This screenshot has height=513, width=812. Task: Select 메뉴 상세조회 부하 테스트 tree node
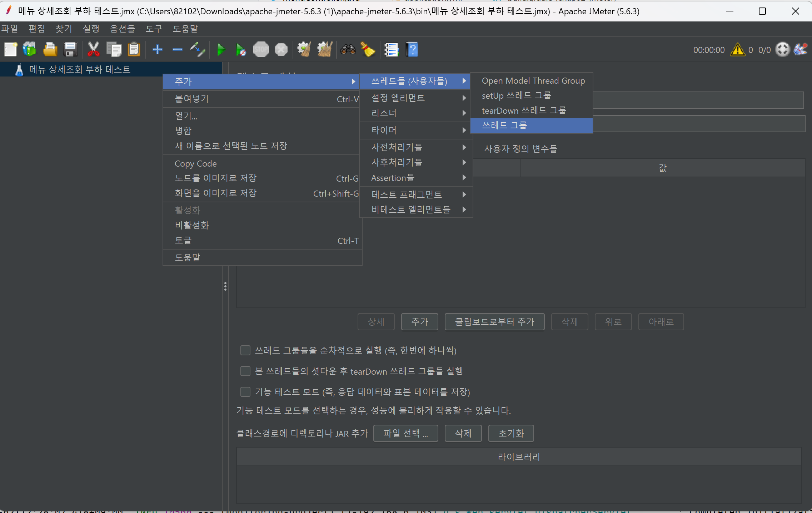click(80, 69)
